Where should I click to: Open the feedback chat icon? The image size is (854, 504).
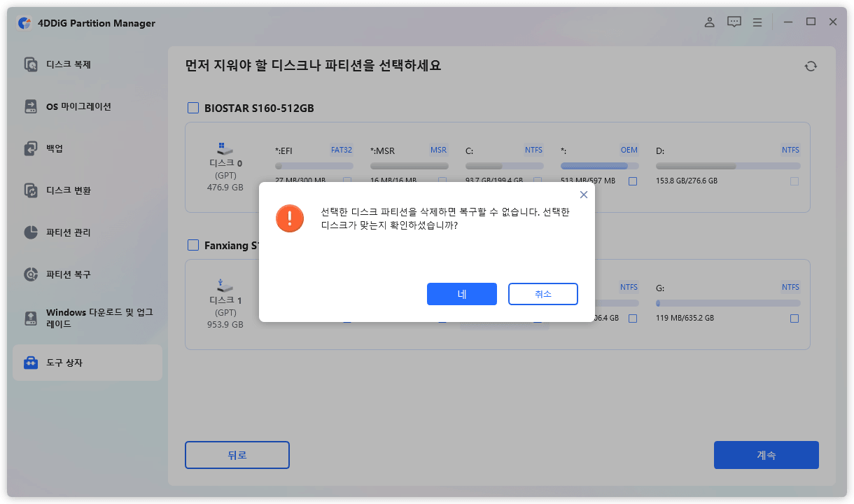click(x=734, y=22)
